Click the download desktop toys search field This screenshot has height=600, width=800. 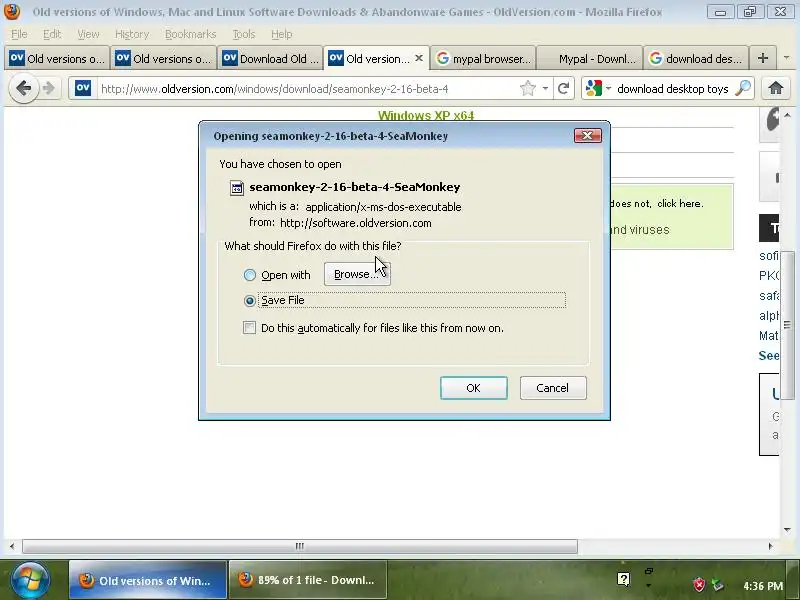672,89
